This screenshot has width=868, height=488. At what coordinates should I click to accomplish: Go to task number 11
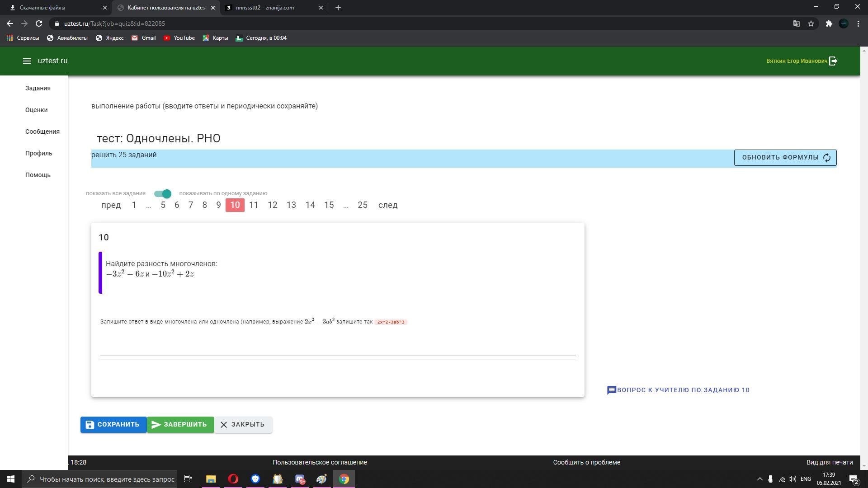point(254,205)
